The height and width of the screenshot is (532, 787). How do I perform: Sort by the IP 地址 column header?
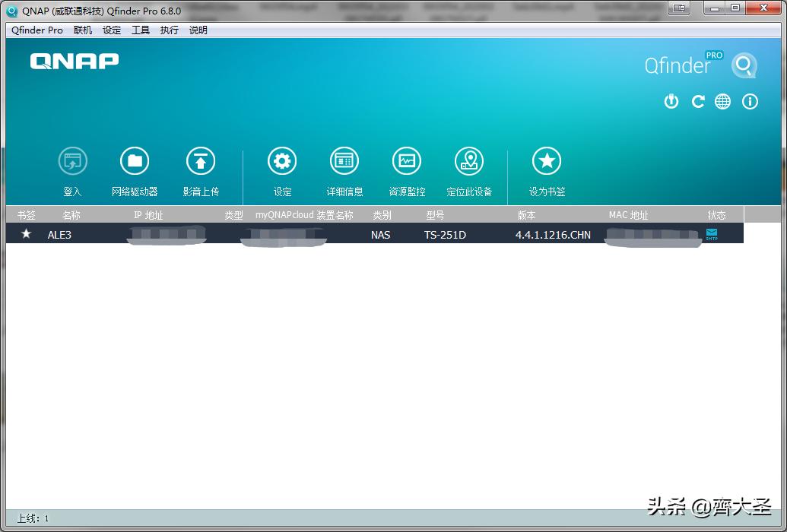tap(148, 215)
